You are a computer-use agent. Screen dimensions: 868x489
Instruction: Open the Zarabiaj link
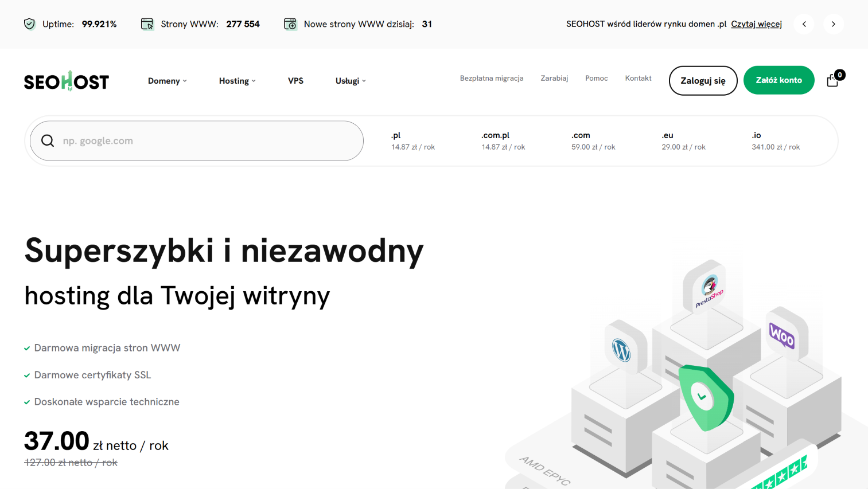[x=554, y=78]
